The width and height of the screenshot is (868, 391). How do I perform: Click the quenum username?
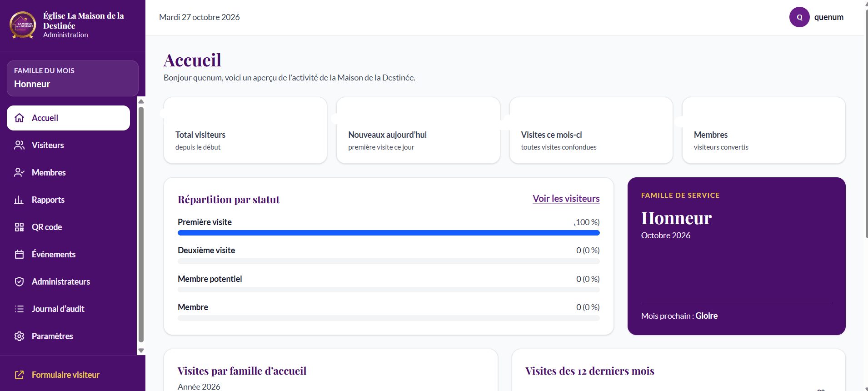click(x=828, y=17)
